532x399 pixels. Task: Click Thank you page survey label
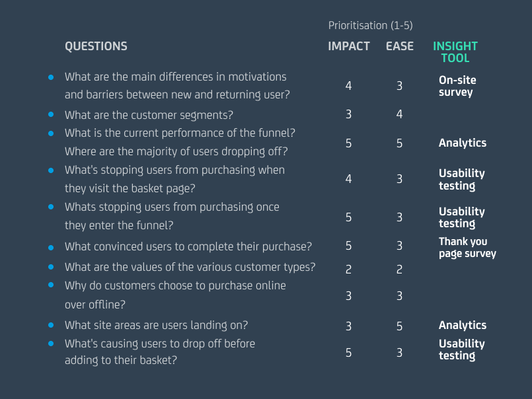[467, 247]
